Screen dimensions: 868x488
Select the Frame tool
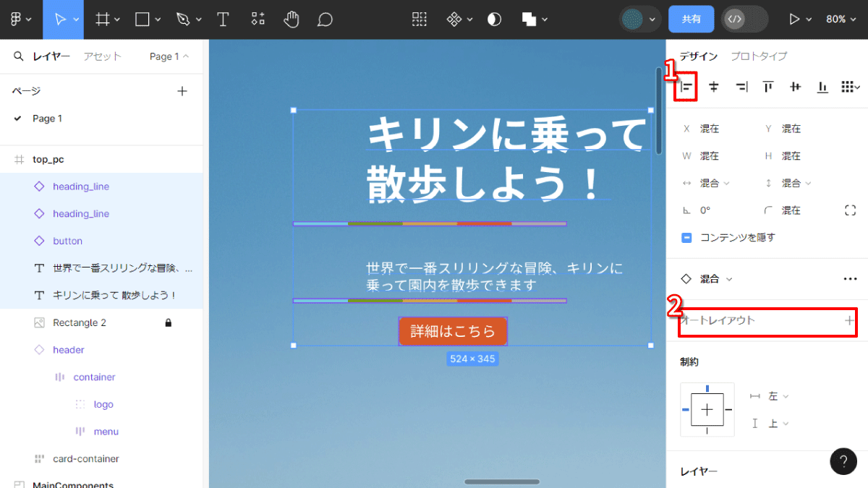click(103, 20)
